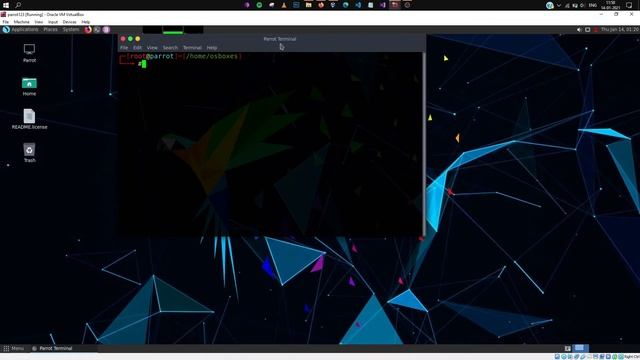Open the terminal's Terminal menu

pos(192,48)
